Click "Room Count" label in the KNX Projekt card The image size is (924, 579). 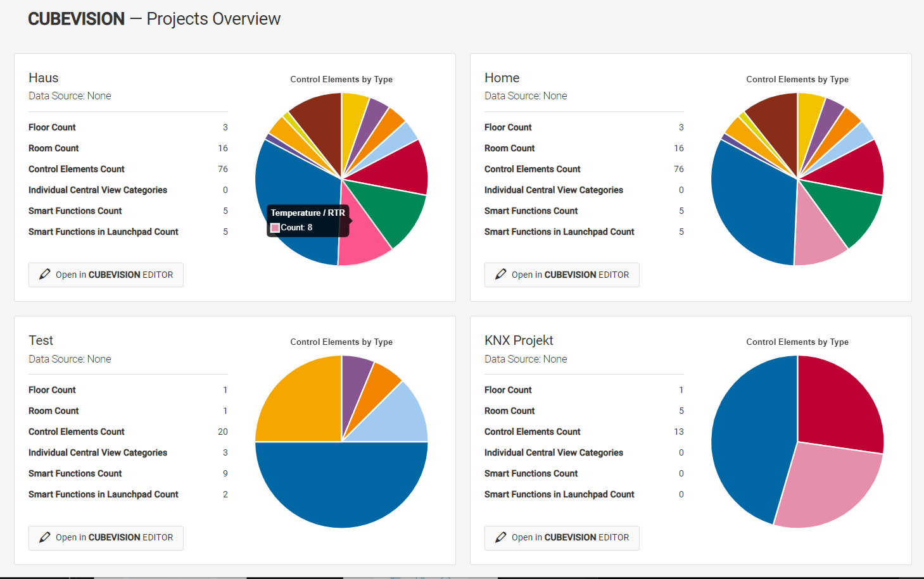click(x=510, y=411)
